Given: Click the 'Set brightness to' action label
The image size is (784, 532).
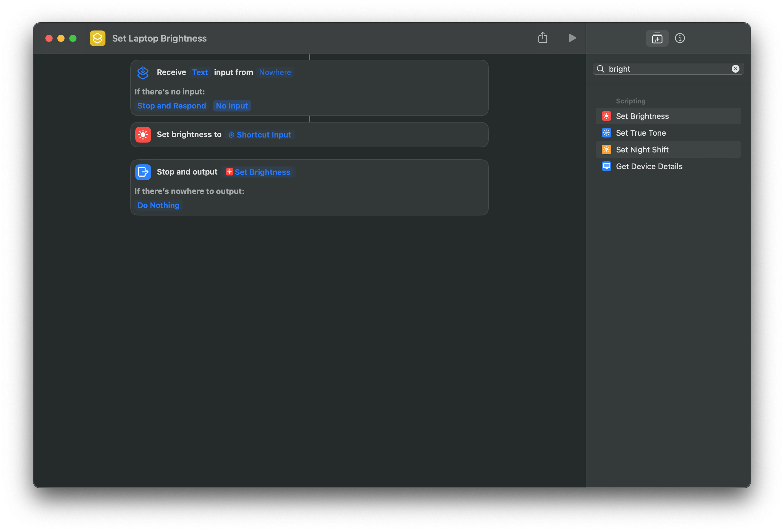Looking at the screenshot, I should point(189,134).
